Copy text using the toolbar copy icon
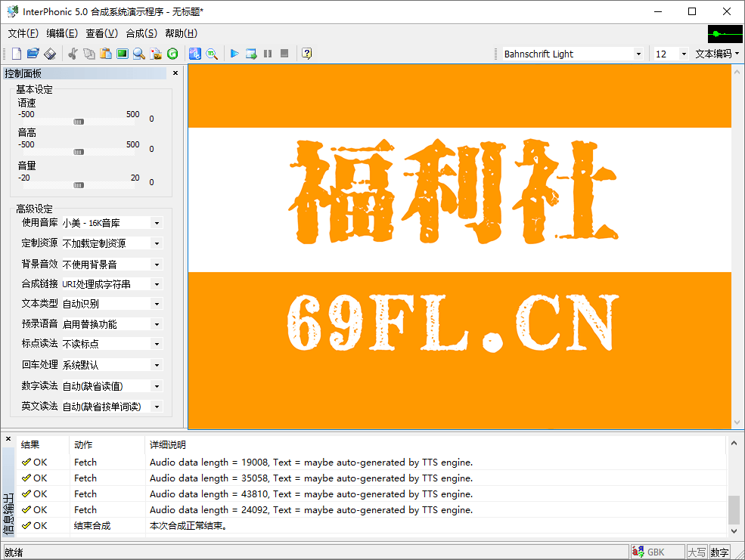Viewport: 745px width, 560px height. click(88, 54)
